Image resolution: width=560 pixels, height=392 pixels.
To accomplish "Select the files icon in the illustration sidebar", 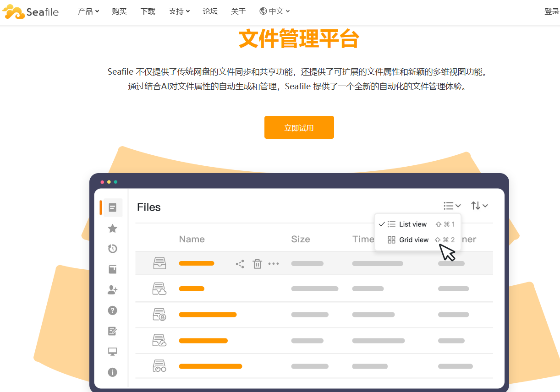I will click(112, 208).
